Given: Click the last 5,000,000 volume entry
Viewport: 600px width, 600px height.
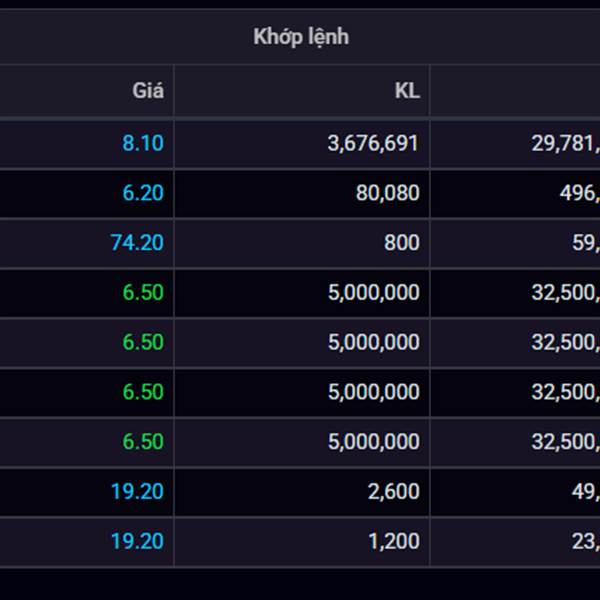Looking at the screenshot, I should pos(373,442).
